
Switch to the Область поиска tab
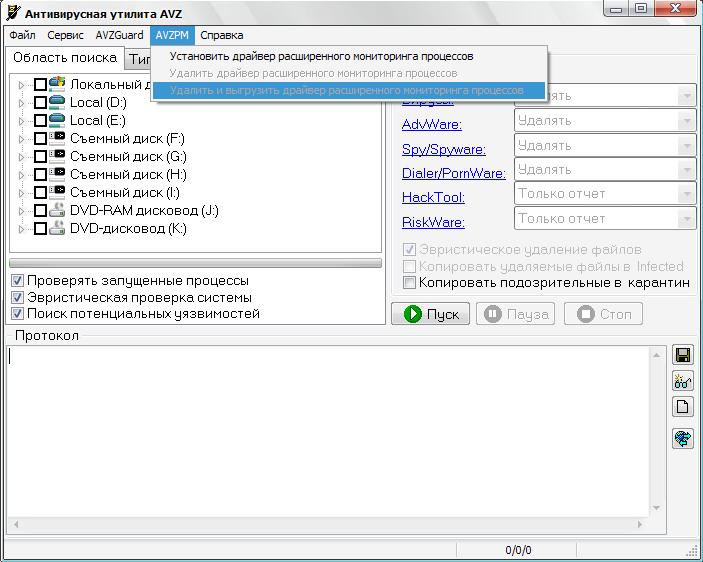click(65, 58)
